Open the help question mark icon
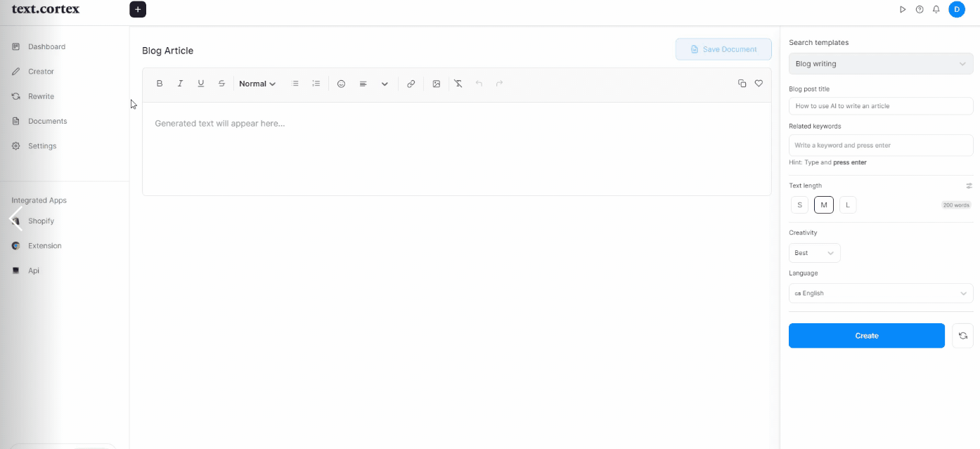Image resolution: width=980 pixels, height=449 pixels. coord(920,10)
